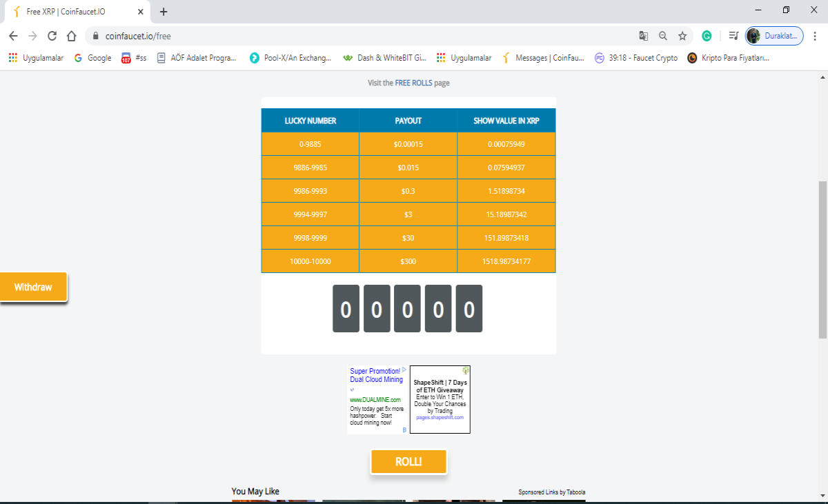Open 39:18 - Faucet Crypto bookmark
The height and width of the screenshot is (504, 828).
tap(636, 58)
